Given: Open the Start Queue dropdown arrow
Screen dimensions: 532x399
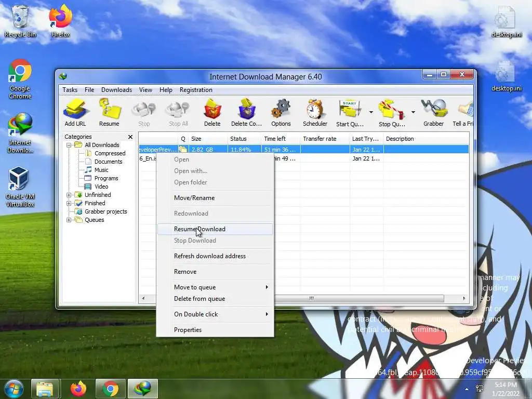Looking at the screenshot, I should (371, 112).
